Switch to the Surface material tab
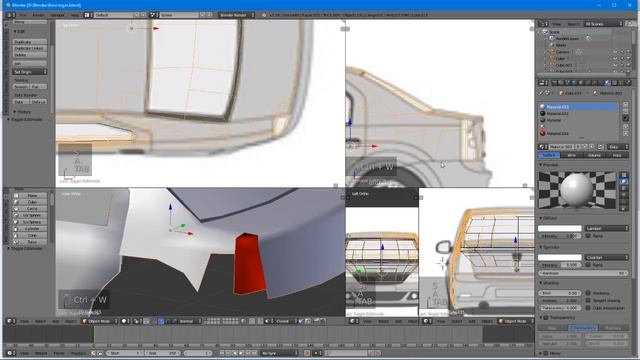Screen dimensions: 640x360 coord(549,155)
